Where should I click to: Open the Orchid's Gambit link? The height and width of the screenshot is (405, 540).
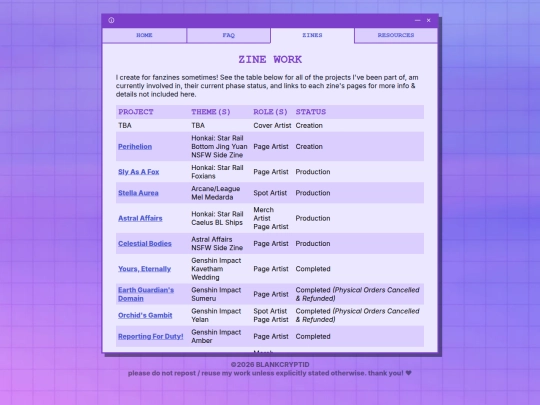coord(145,315)
